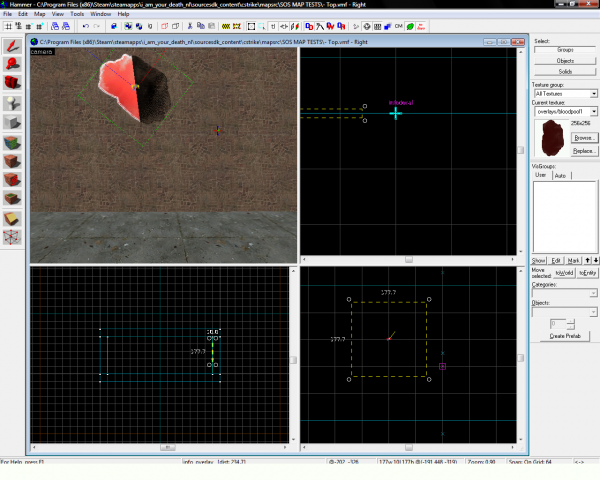600x480 pixels.
Task: Select the red Selection tool in the left toolbar
Action: pyautogui.click(x=12, y=46)
